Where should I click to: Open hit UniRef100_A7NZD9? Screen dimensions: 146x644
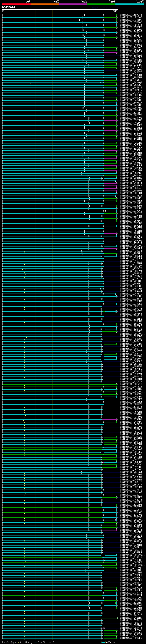pyautogui.click(x=131, y=20)
